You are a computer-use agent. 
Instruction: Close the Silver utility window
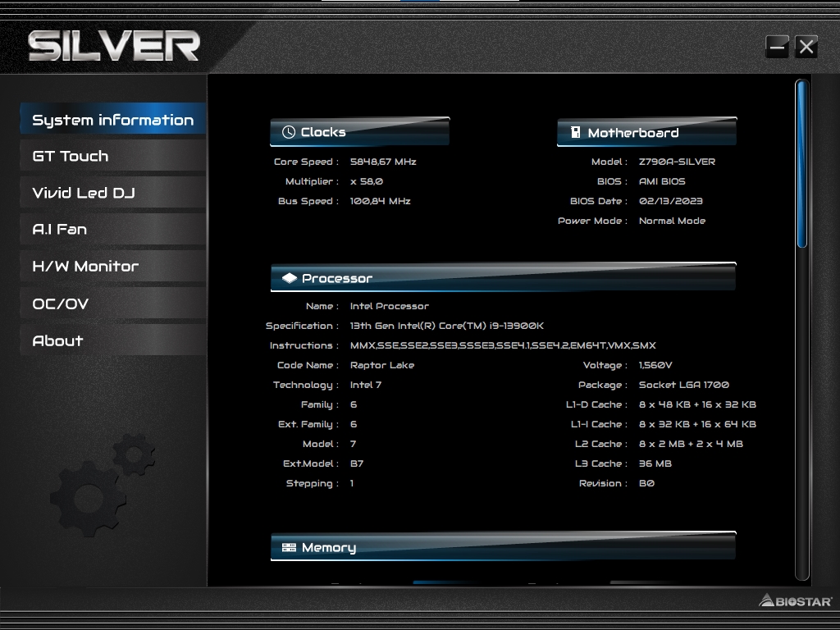[806, 47]
